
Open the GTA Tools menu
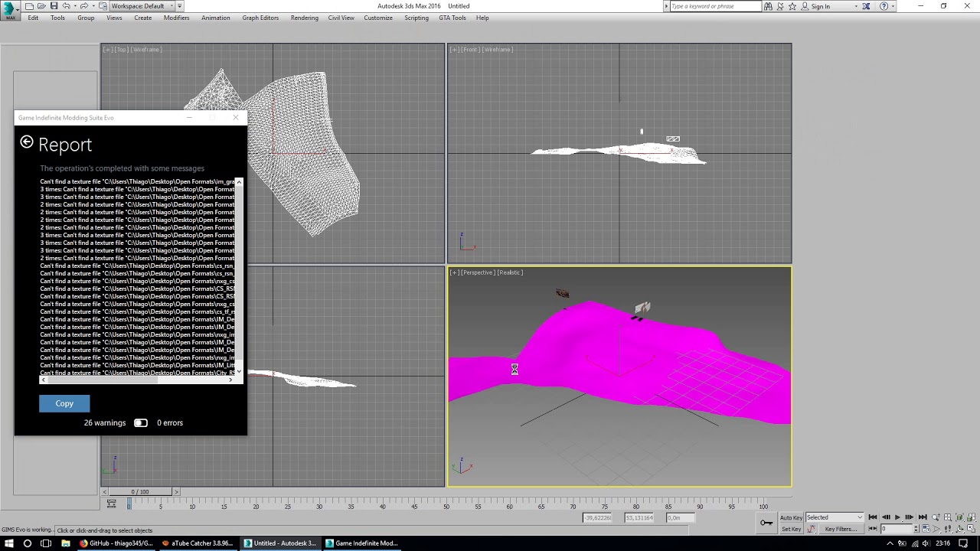[452, 18]
